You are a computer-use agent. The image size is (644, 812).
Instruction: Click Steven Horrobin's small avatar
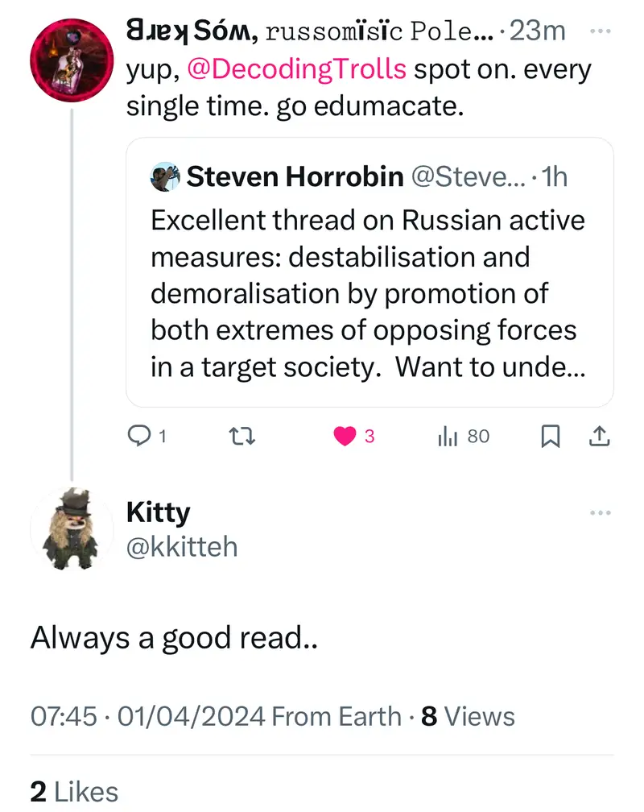(x=165, y=176)
